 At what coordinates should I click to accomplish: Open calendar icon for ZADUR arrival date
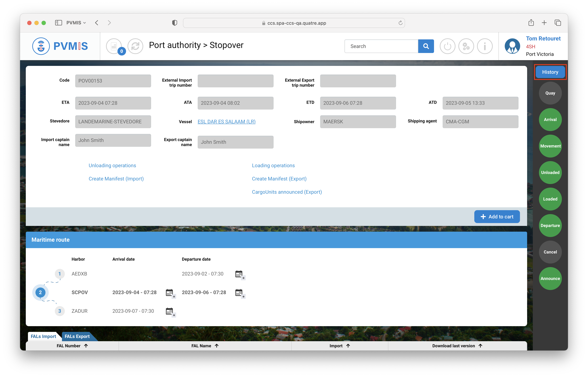pos(169,311)
